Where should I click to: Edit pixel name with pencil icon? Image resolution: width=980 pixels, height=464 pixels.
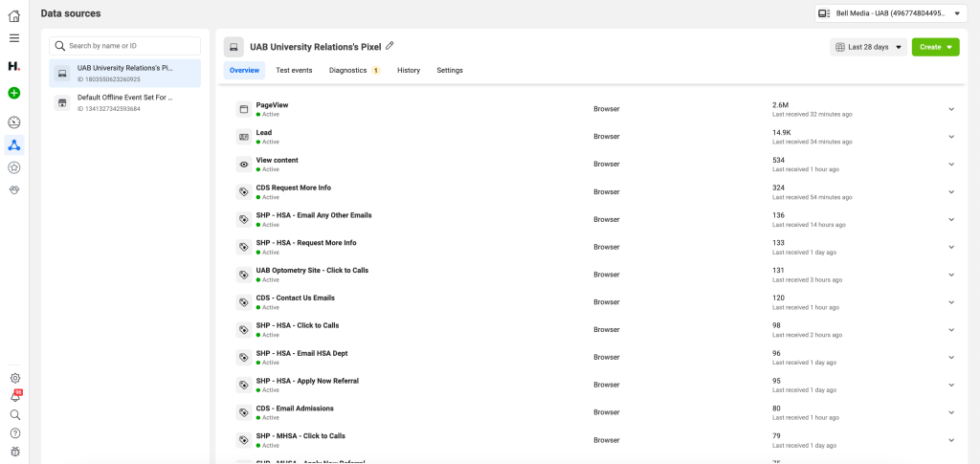coord(390,46)
